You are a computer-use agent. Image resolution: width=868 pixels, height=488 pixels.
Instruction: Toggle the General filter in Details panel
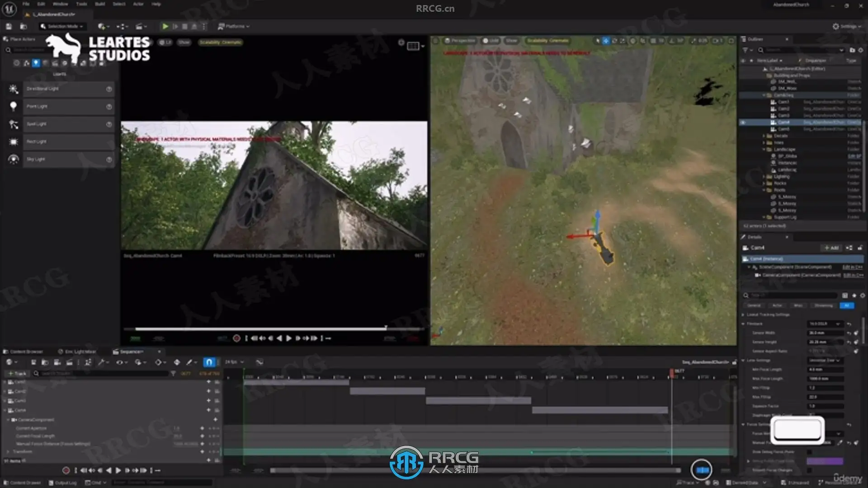(754, 305)
